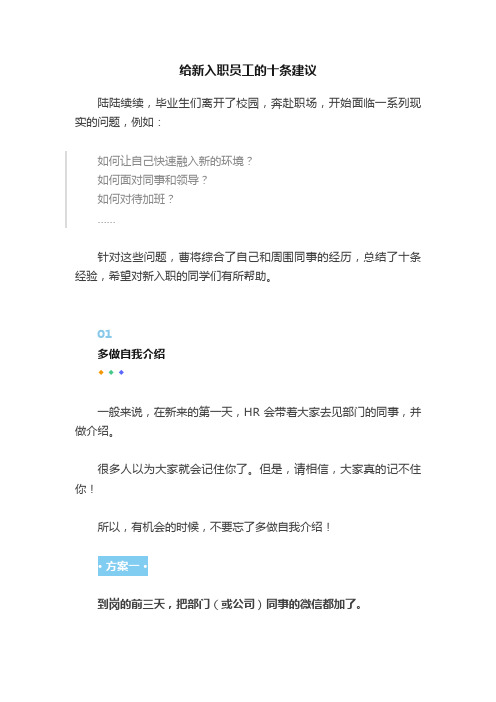Viewport: 496px width, 702px height.
Task: Click the sentence 所以，有机会的时候
Action: click(214, 527)
